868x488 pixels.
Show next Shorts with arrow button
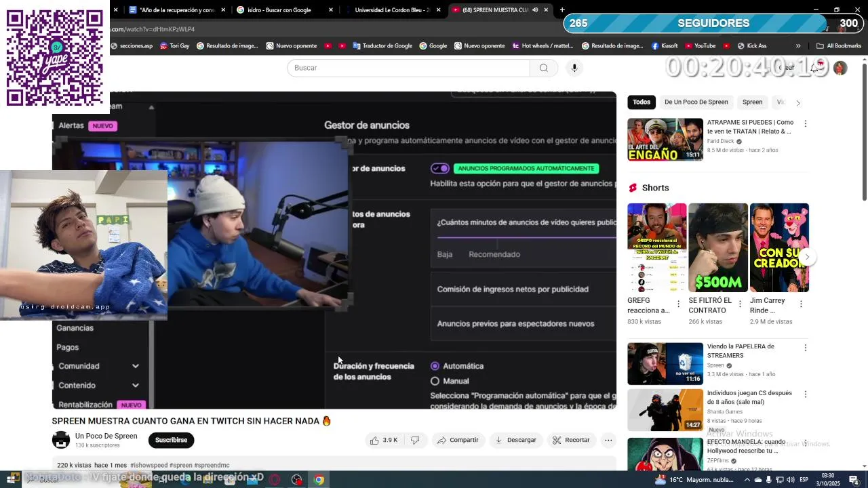coord(807,257)
